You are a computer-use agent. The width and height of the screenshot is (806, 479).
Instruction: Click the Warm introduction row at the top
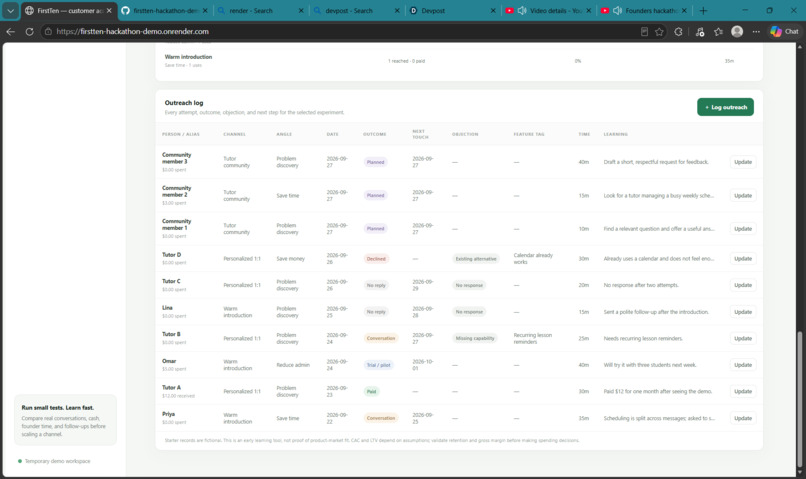pyautogui.click(x=459, y=61)
